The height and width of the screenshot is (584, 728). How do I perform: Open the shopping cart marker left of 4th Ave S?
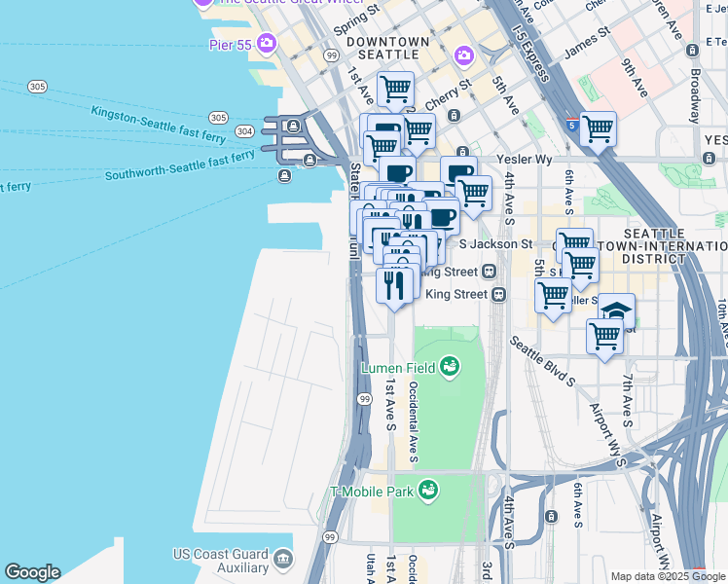point(474,193)
